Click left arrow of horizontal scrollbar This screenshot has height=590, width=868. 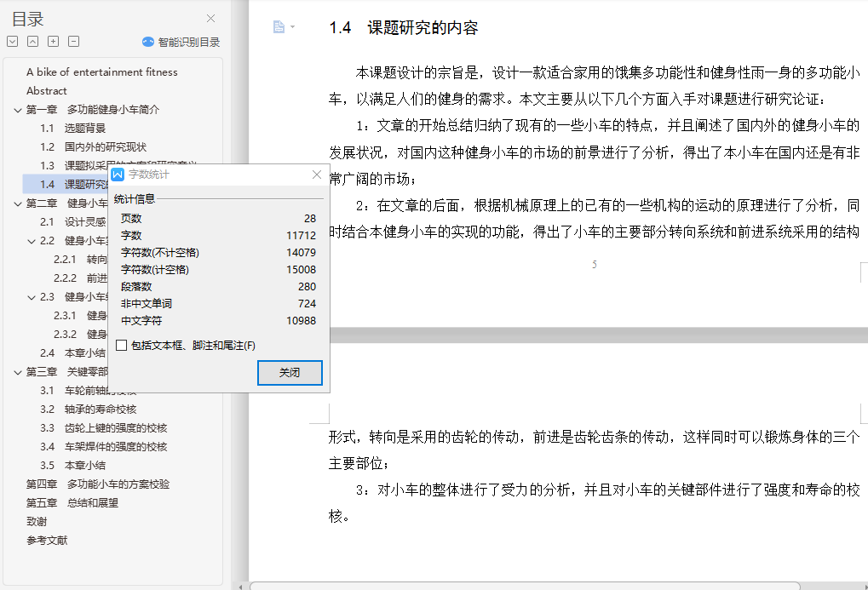click(x=240, y=587)
